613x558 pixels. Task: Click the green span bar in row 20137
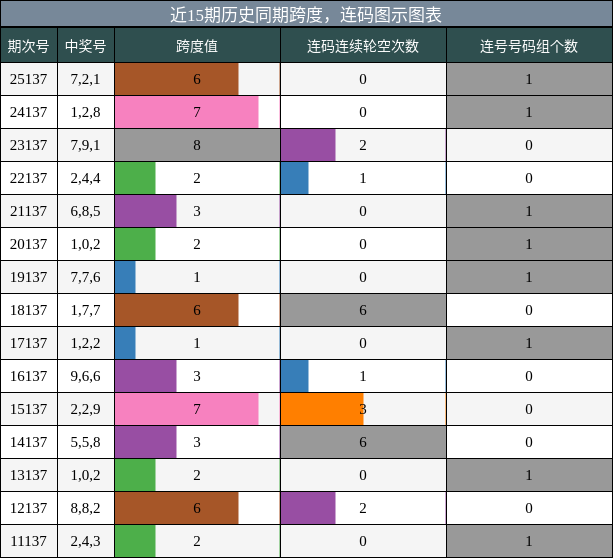tap(135, 244)
